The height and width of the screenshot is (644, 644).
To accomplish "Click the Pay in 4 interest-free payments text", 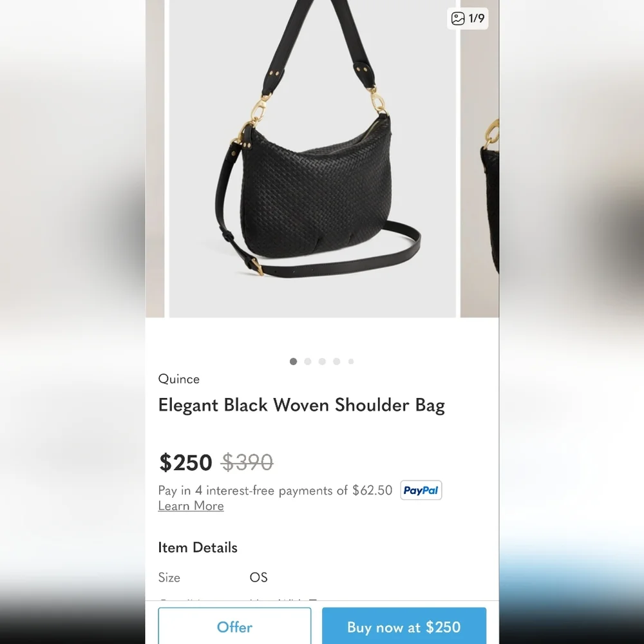I will pos(275,490).
